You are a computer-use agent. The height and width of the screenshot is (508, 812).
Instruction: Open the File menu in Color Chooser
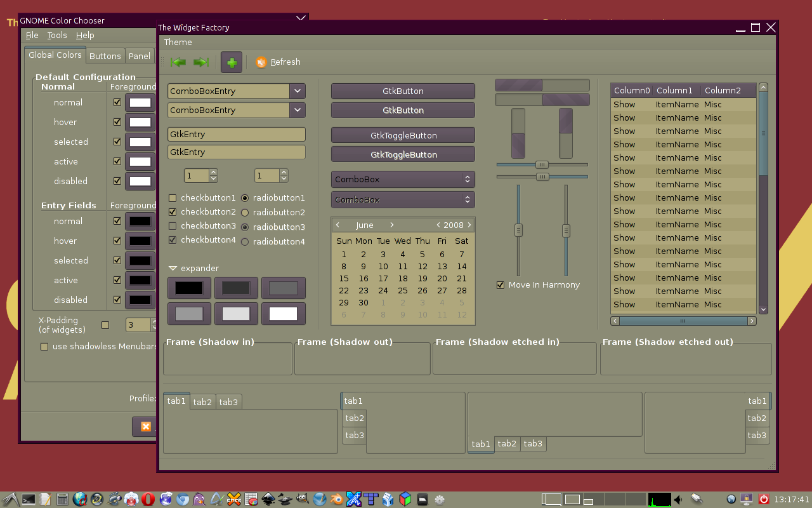point(32,36)
